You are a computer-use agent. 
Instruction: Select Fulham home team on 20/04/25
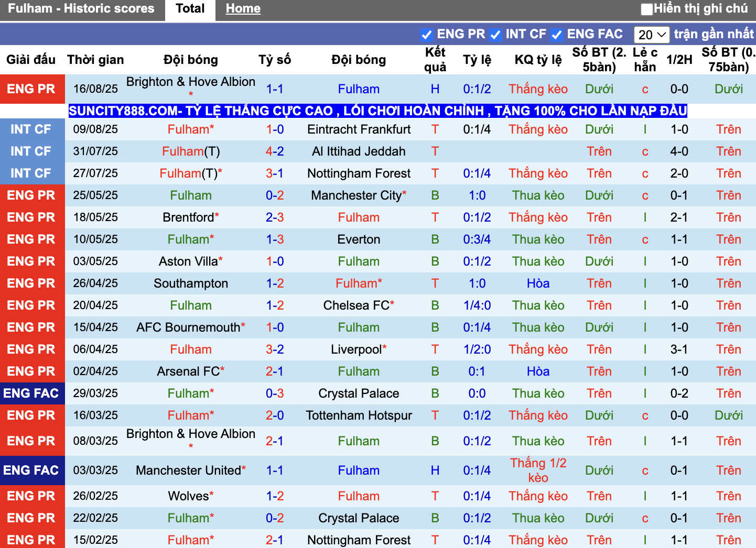[191, 305]
